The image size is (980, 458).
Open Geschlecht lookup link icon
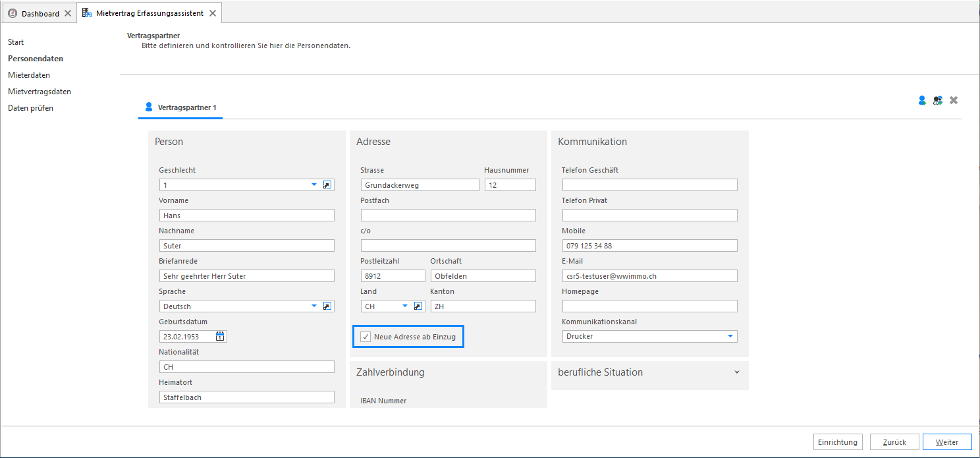coord(327,185)
